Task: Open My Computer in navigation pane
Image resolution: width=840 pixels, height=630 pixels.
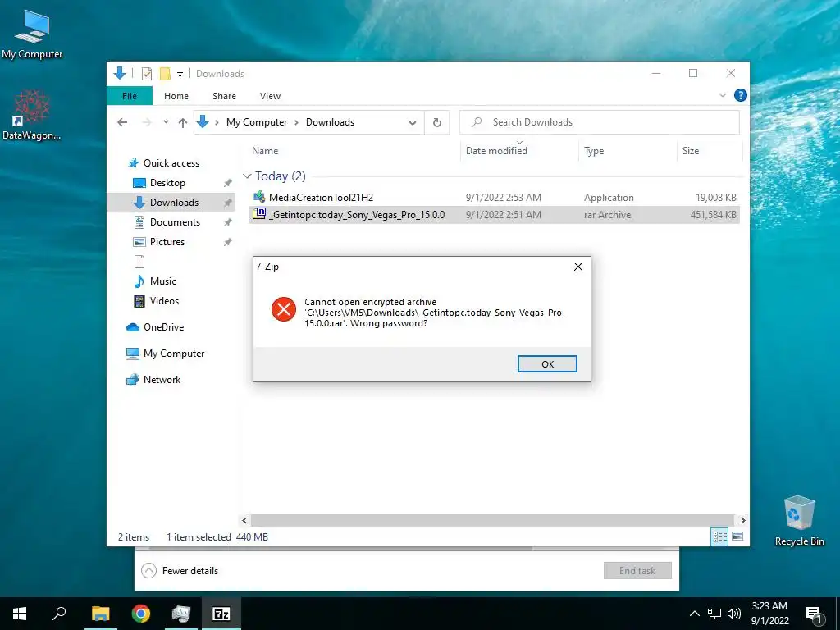Action: [x=174, y=354]
